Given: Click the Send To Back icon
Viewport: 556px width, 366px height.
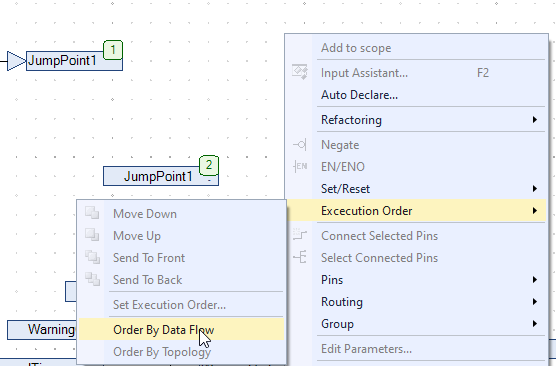Looking at the screenshot, I should coord(92,279).
